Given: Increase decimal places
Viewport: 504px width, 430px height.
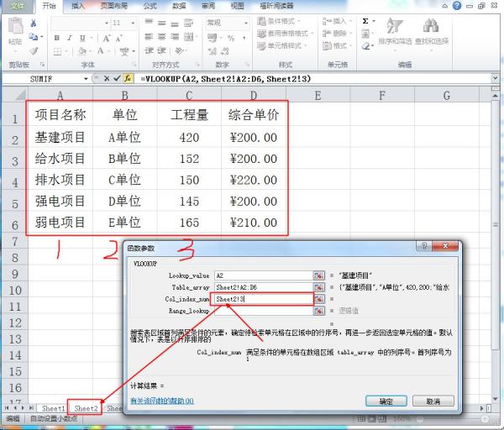Looking at the screenshot, I should point(212,51).
